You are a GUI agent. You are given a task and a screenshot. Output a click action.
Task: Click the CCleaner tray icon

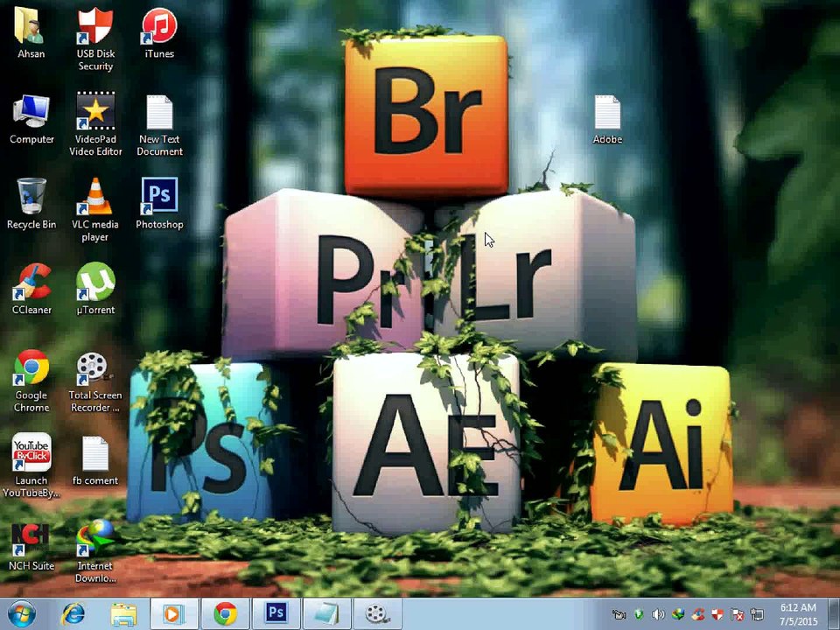(698, 614)
